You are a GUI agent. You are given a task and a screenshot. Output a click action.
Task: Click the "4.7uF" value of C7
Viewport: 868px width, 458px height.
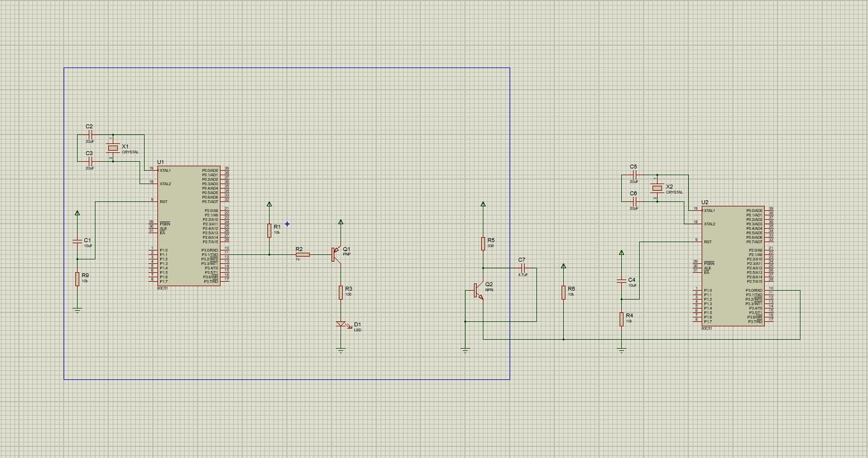[x=523, y=274]
